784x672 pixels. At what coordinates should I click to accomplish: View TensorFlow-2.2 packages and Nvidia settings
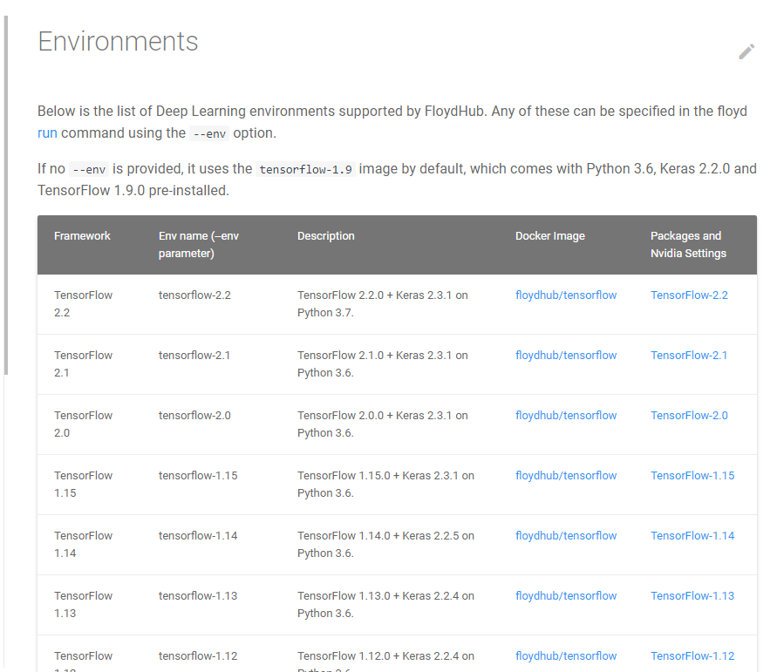(x=689, y=295)
